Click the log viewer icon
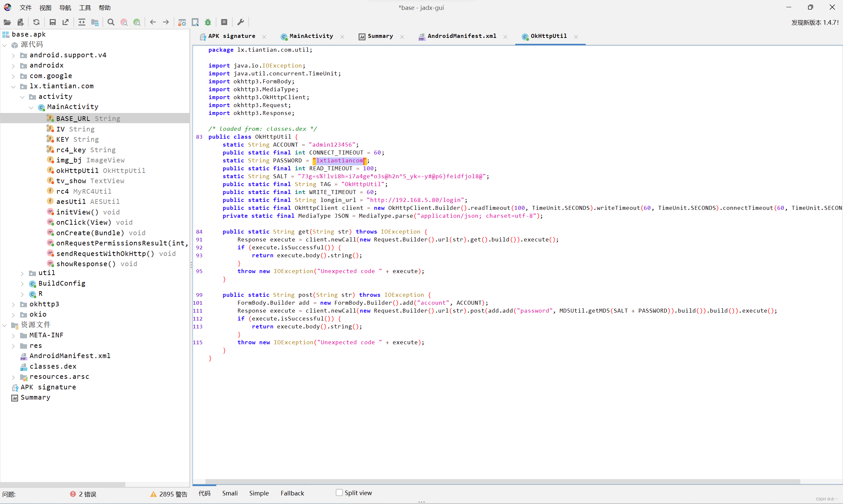 (224, 22)
